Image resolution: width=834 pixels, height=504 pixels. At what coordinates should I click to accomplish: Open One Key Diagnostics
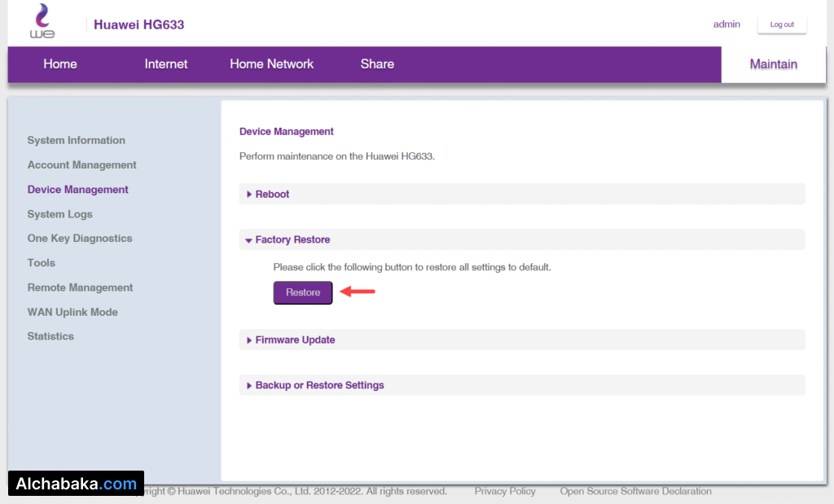tap(80, 239)
